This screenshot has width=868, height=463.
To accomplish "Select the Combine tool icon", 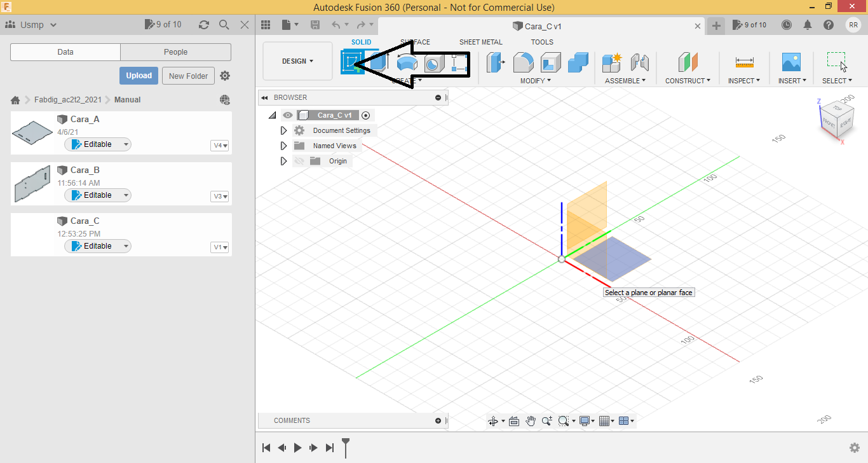I will (578, 62).
